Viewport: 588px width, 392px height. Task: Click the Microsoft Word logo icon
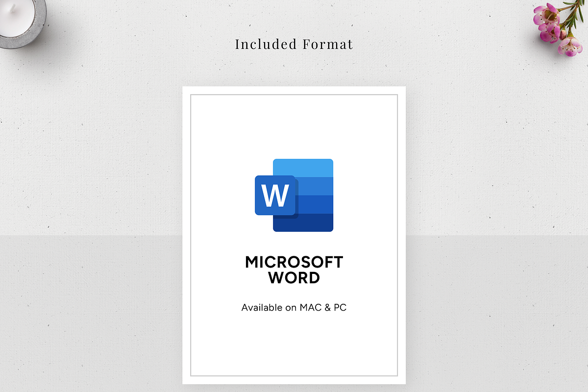[x=294, y=195]
